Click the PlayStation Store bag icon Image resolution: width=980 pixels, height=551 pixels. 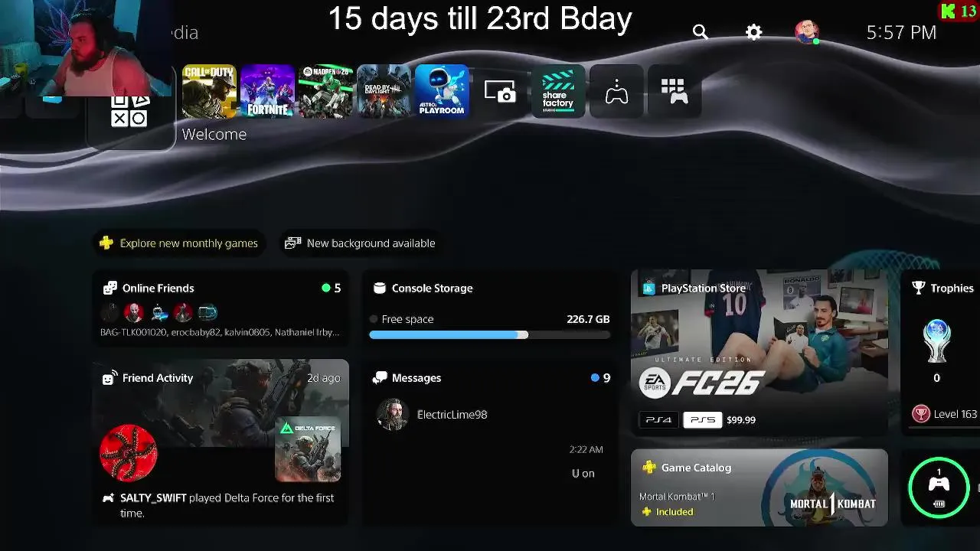click(648, 289)
